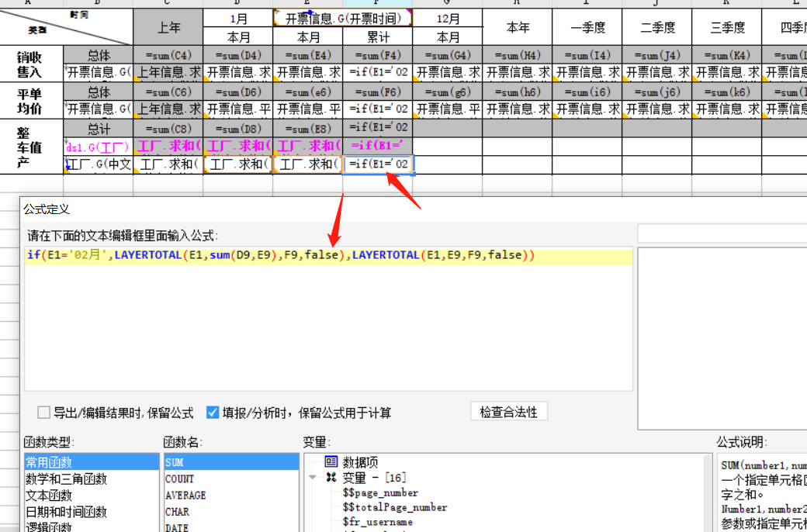The image size is (807, 532).
Task: Select magenta ds1.G(工厂) cell
Action: click(98, 146)
